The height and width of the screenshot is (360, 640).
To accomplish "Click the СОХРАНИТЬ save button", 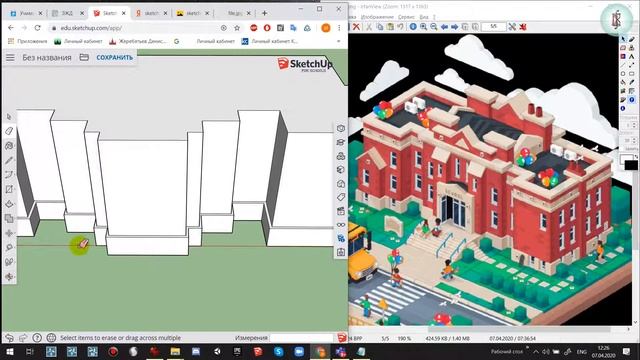I will click(x=114, y=58).
